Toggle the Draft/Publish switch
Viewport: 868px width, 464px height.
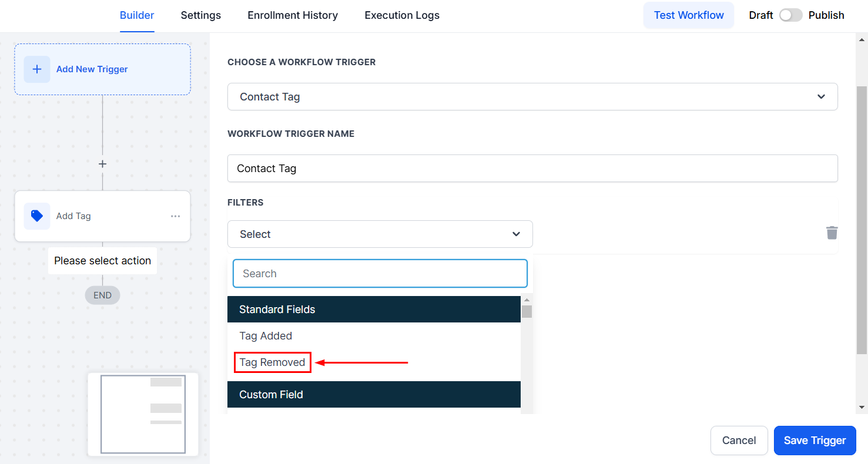pos(790,15)
